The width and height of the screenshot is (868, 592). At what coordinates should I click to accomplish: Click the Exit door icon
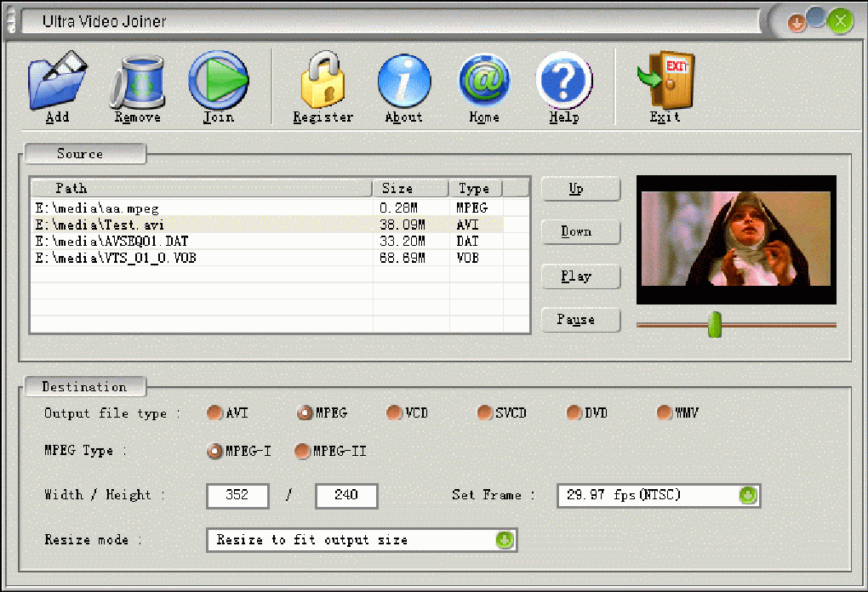(665, 80)
